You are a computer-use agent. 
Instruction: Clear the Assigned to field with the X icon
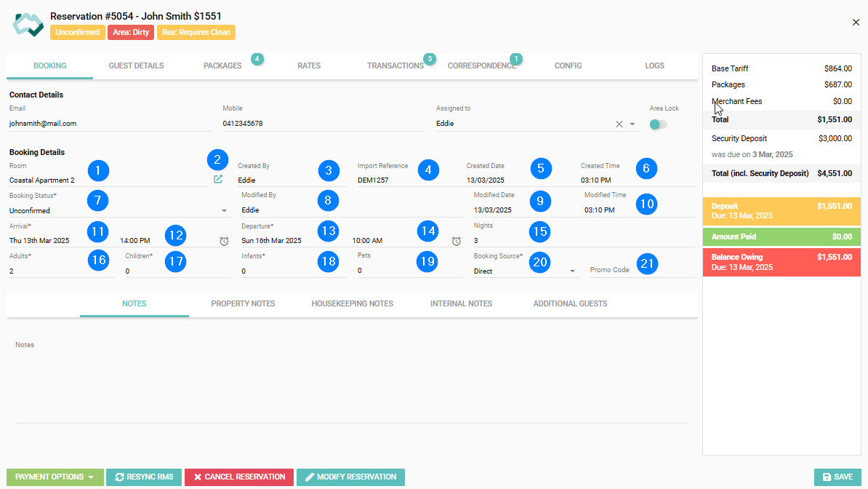[x=619, y=124]
